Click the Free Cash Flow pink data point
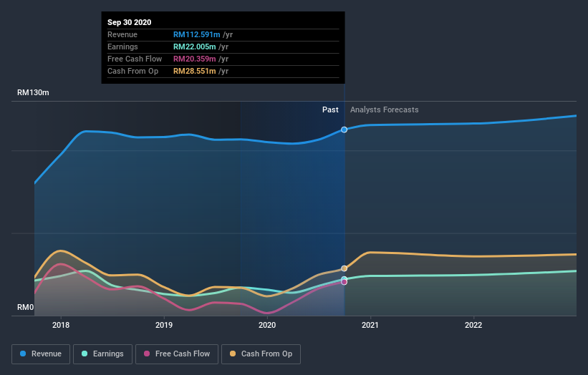Image resolution: width=588 pixels, height=375 pixels. pyautogui.click(x=344, y=282)
